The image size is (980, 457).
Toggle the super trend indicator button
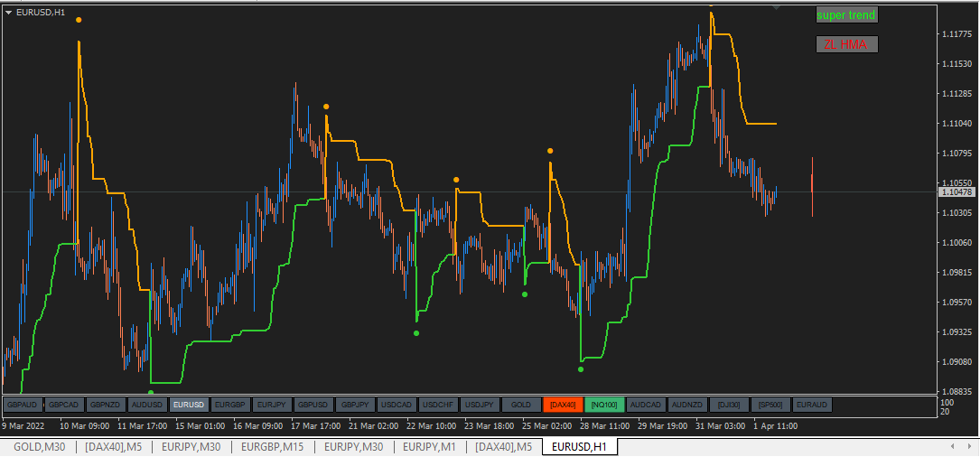click(847, 15)
